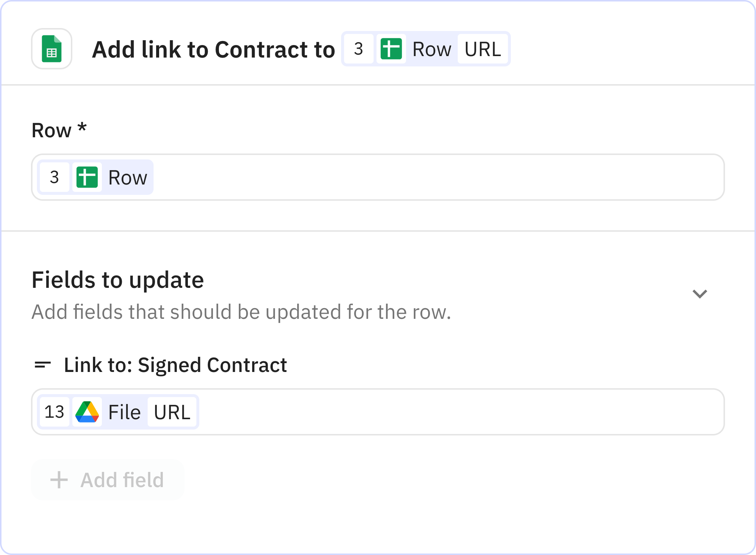756x555 pixels.
Task: Click the Link to: Signed Contract field label
Action: tap(175, 365)
